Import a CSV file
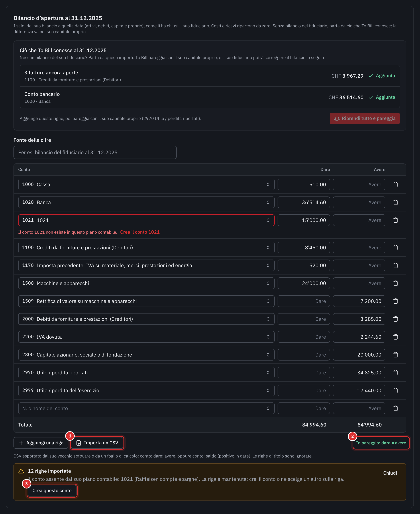This screenshot has width=420, height=514. pos(97,443)
